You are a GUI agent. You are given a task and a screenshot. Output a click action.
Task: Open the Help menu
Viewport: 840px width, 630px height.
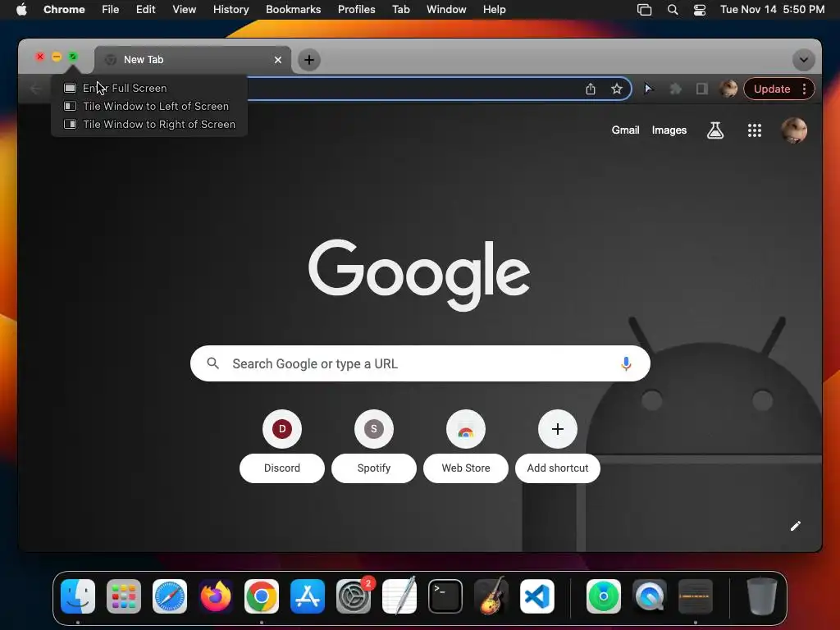click(x=494, y=10)
